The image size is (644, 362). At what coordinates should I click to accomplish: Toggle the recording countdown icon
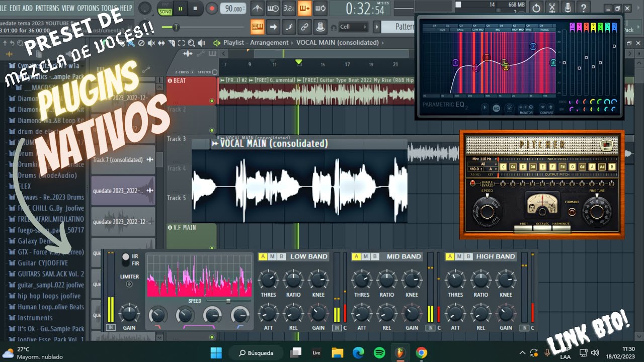(288, 8)
